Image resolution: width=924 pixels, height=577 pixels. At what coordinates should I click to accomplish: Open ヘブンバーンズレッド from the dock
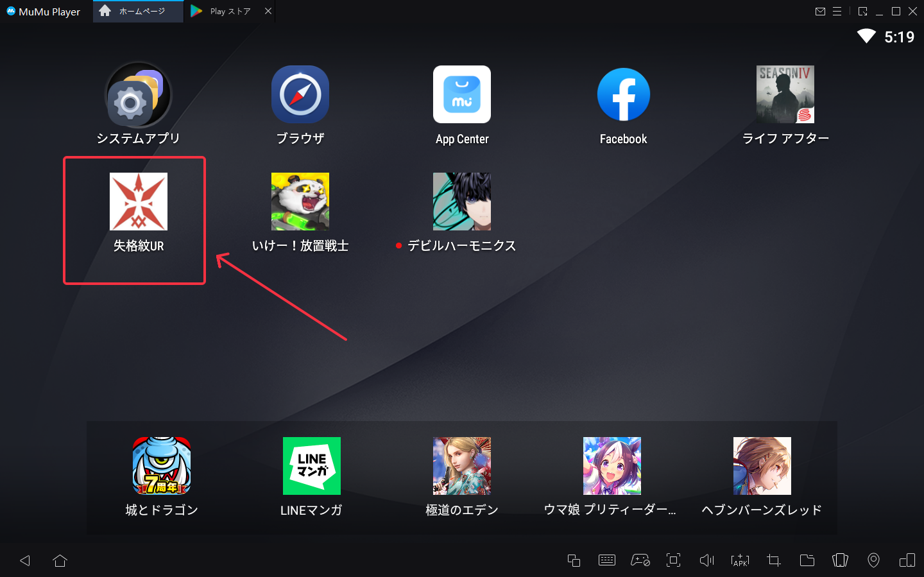pyautogui.click(x=762, y=466)
